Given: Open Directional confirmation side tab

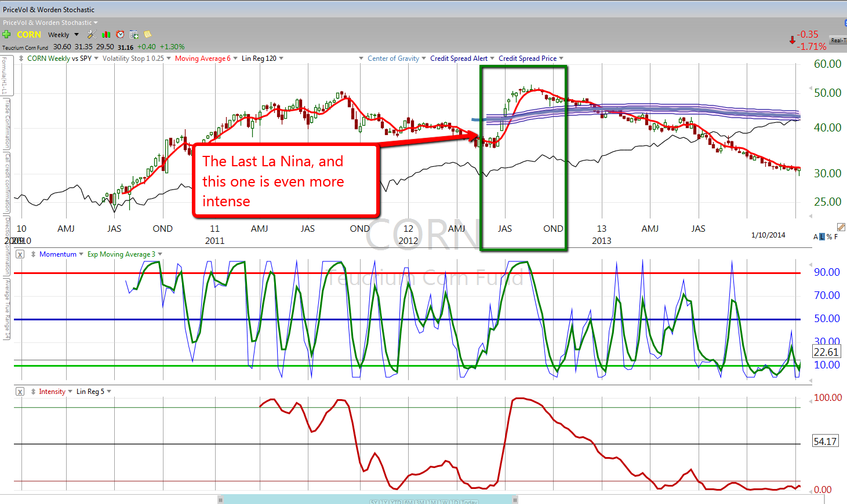Looking at the screenshot, I should (x=7, y=245).
